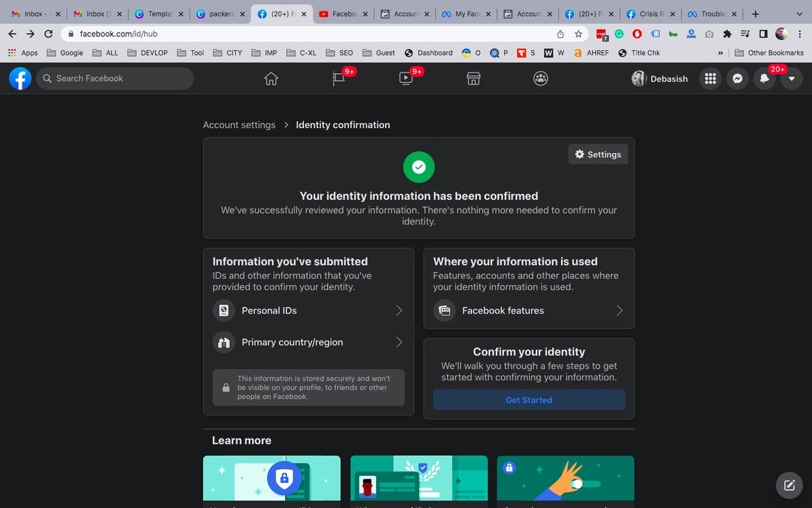Click the Facebook features card icon
The image size is (812, 508).
pos(444,310)
